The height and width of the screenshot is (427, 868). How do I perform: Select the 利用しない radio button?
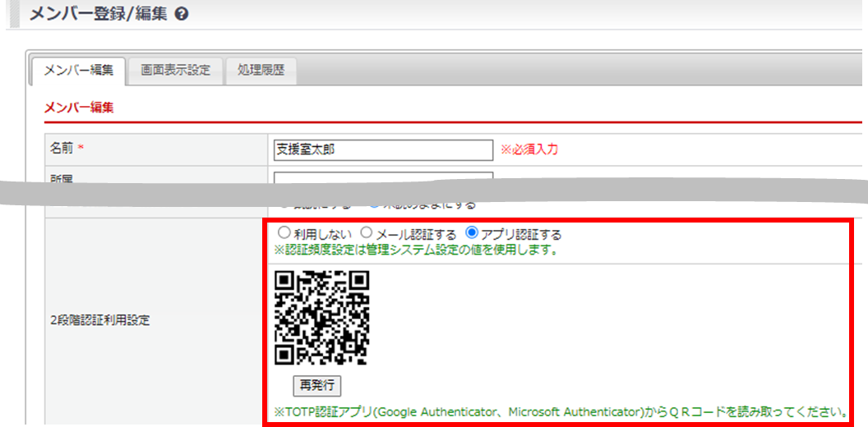[283, 233]
